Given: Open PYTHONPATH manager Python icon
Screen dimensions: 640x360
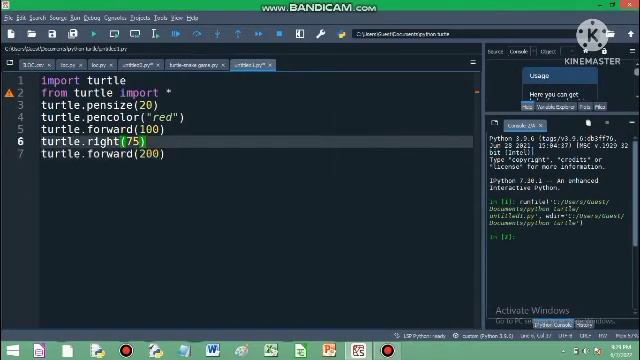Looking at the screenshot, I should (x=342, y=34).
